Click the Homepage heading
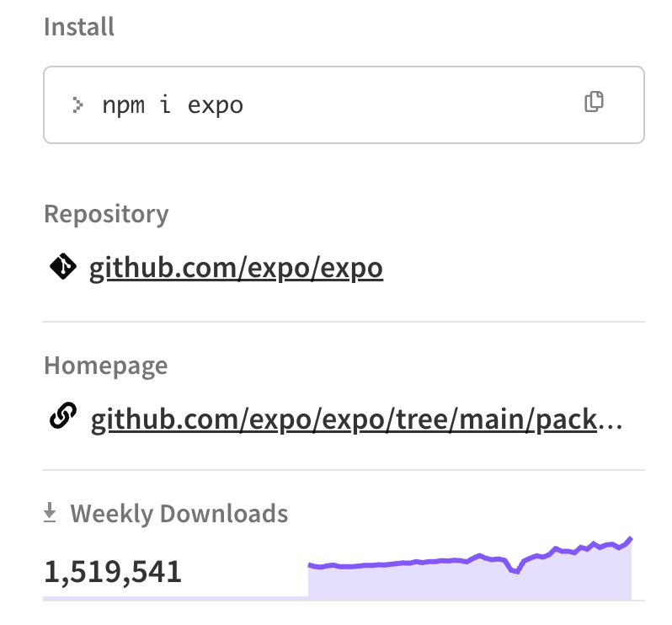This screenshot has width=672, height=625. point(106,366)
